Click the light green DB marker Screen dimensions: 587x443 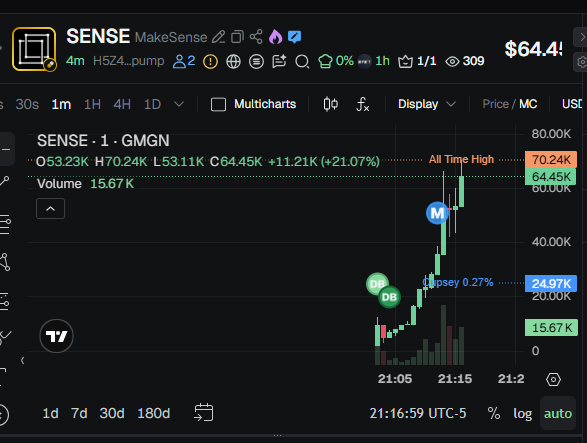pyautogui.click(x=377, y=283)
